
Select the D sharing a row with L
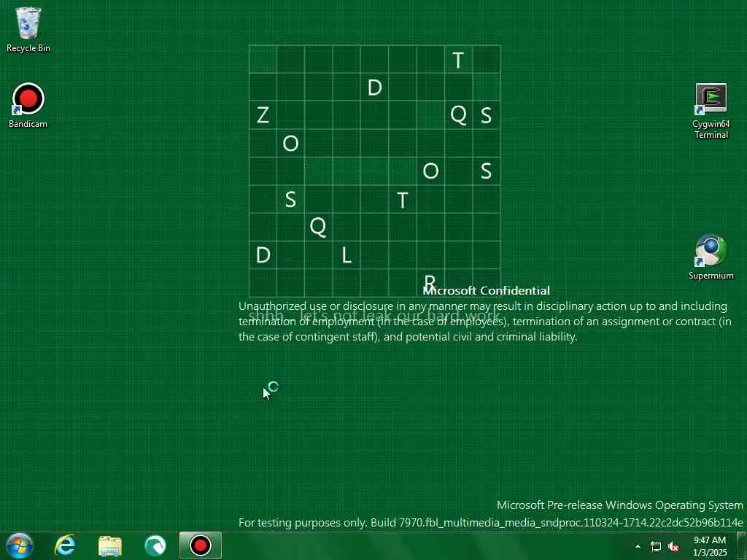tap(263, 255)
